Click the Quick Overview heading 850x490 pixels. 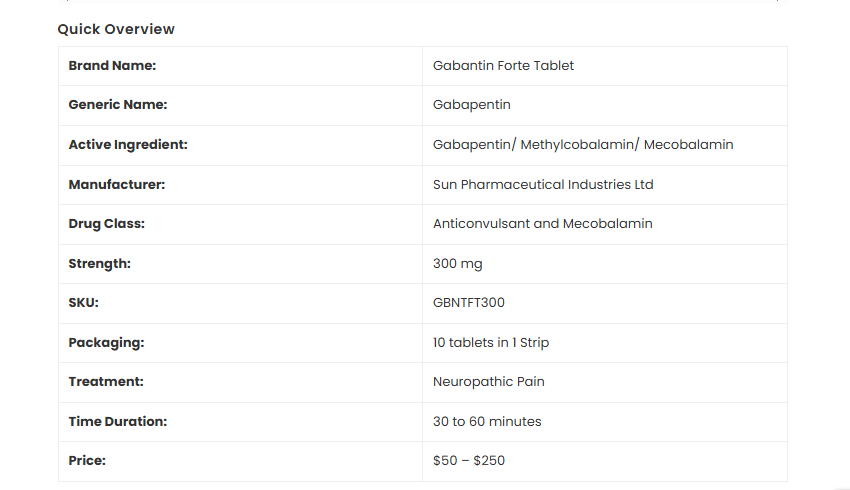(116, 29)
